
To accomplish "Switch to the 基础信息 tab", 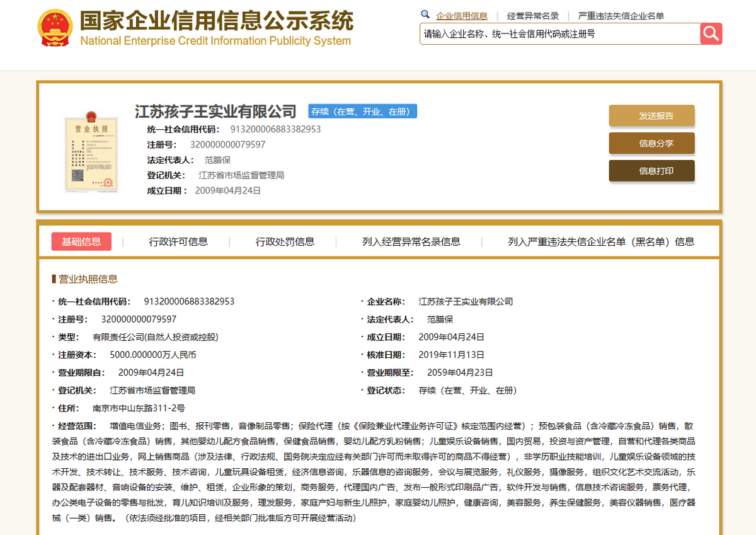I will (x=81, y=241).
